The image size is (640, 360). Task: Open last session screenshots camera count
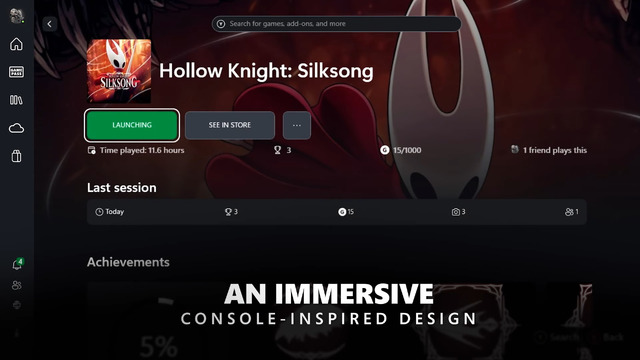(458, 212)
